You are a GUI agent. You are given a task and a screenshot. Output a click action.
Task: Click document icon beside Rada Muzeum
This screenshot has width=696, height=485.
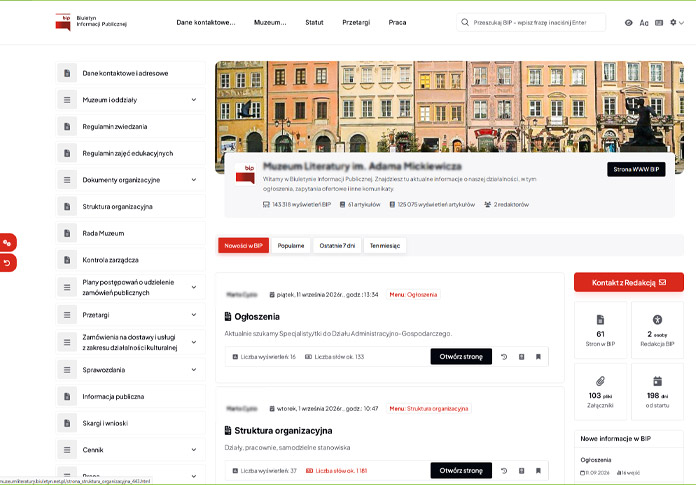(67, 233)
